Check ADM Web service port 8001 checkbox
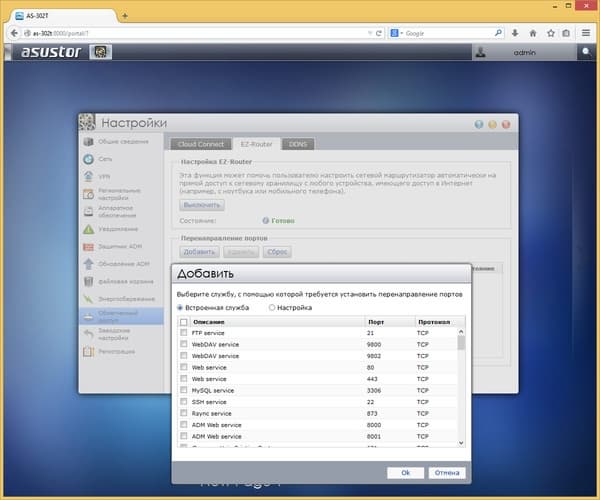 (184, 436)
